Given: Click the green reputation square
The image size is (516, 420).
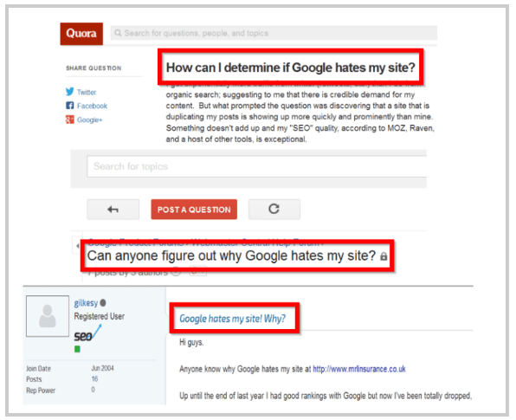Looking at the screenshot, I should pyautogui.click(x=77, y=349).
